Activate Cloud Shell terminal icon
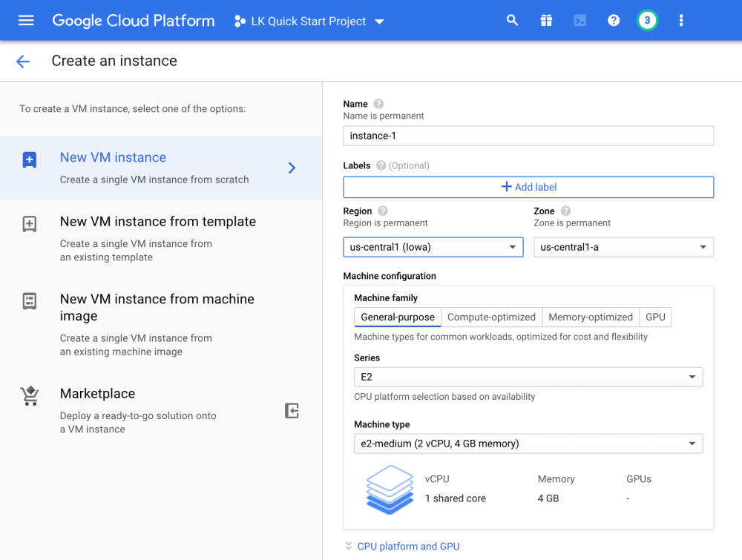742x560 pixels. coord(580,21)
